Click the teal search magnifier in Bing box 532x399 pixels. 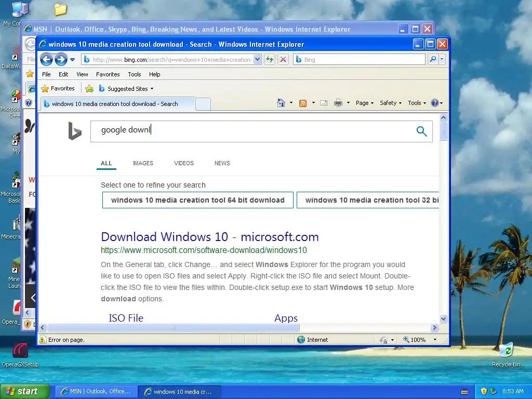[421, 131]
